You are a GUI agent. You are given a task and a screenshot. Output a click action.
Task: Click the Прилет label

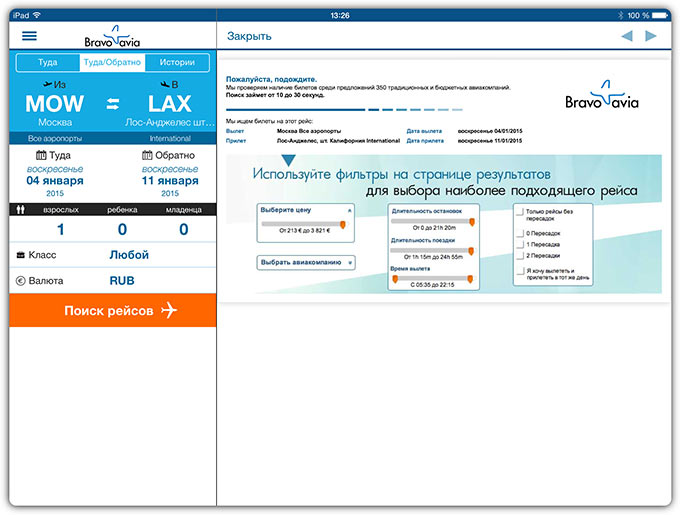point(236,141)
